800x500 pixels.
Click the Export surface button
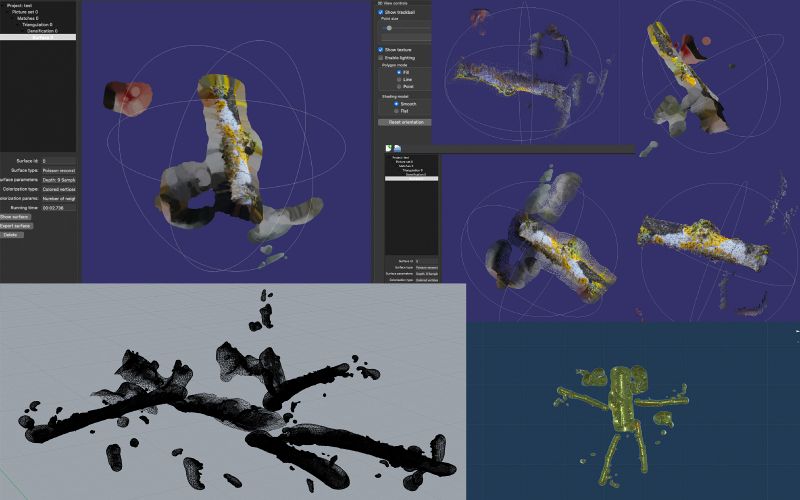pyautogui.click(x=16, y=226)
